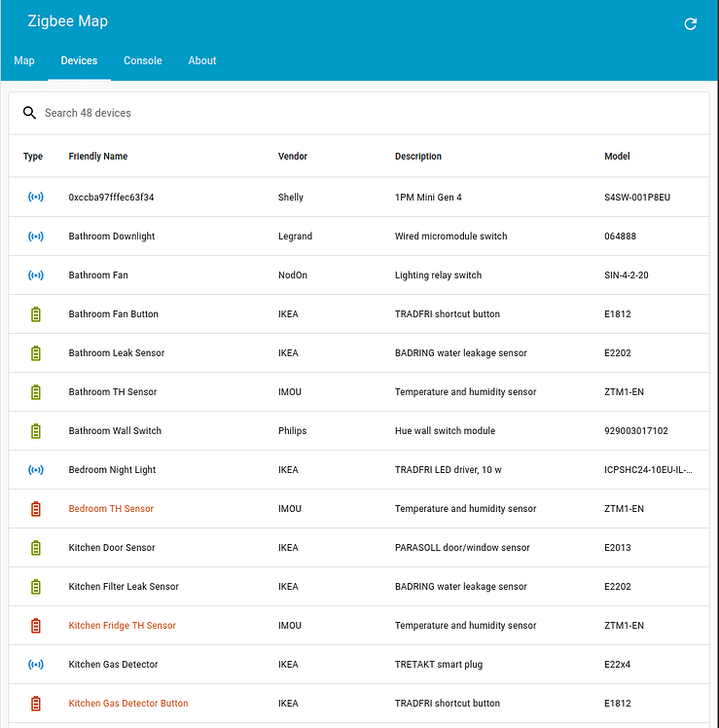Click the NodOn vendor cell
719x728 pixels.
click(x=293, y=274)
